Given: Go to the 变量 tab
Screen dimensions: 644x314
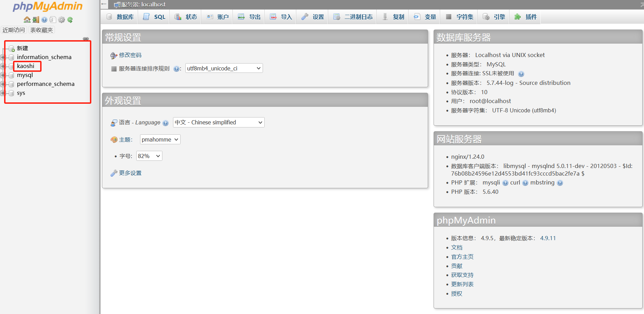Looking at the screenshot, I should click(x=425, y=17).
